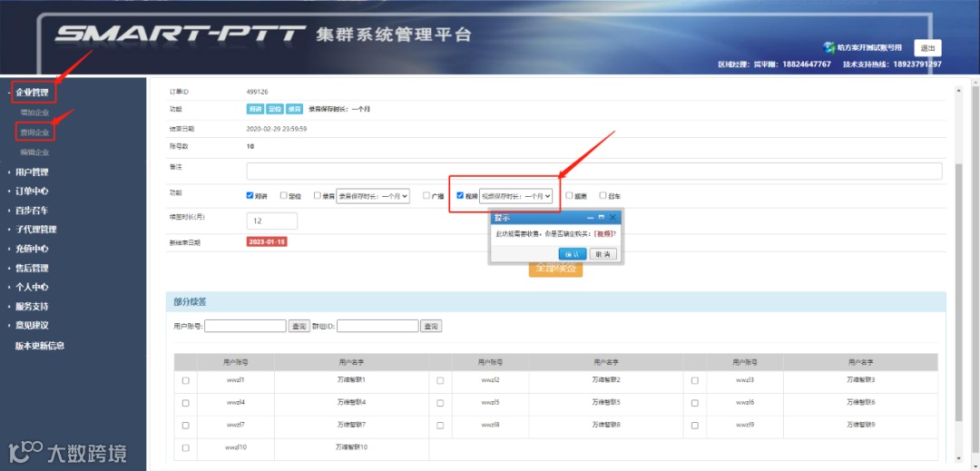980x471 pixels.
Task: Focus the 续签时长(月) field showing 12
Action: pyautogui.click(x=272, y=221)
